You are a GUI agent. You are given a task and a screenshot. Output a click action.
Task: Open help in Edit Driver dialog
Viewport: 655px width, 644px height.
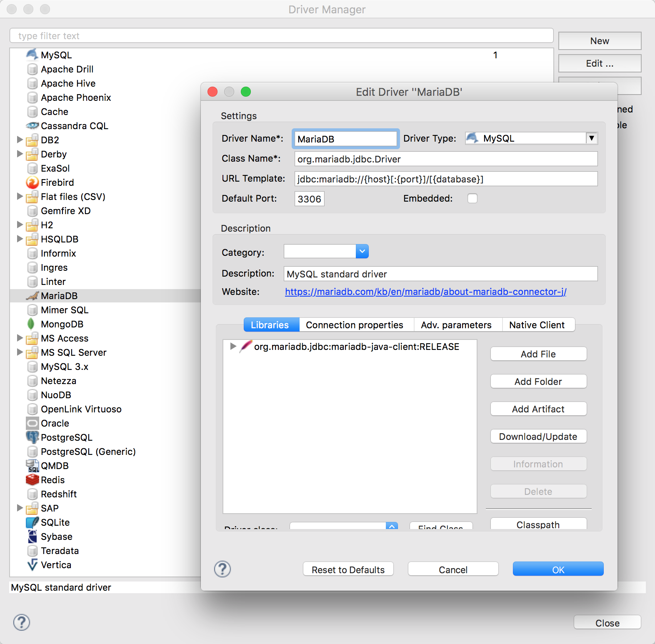(x=222, y=569)
